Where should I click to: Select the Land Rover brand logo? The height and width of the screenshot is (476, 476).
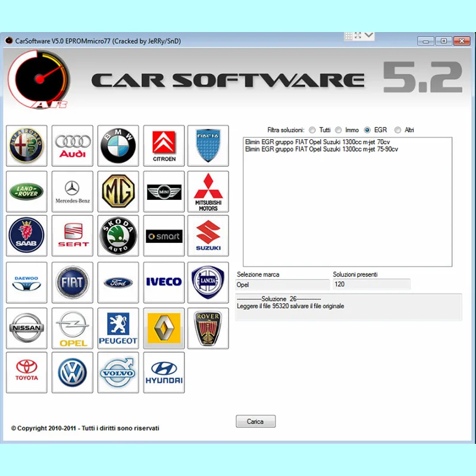[27, 191]
